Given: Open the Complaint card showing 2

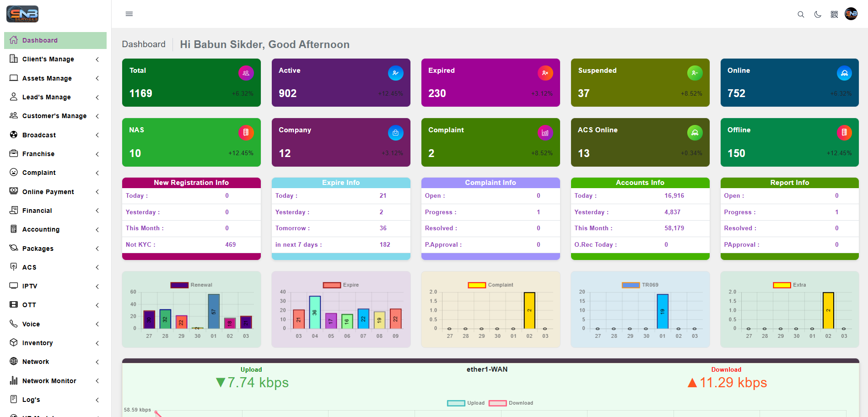Looking at the screenshot, I should pos(490,142).
